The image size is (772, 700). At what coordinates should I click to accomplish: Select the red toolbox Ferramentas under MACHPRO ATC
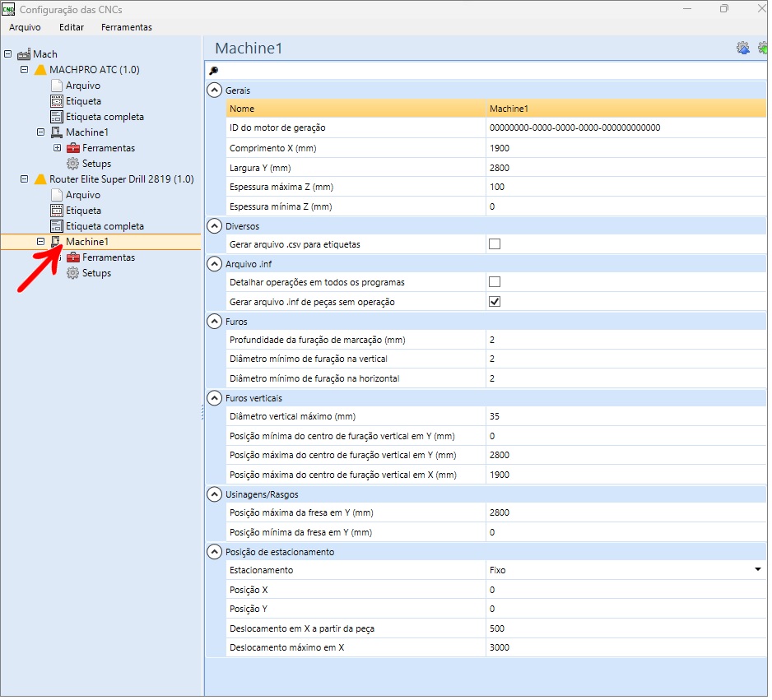coord(73,148)
